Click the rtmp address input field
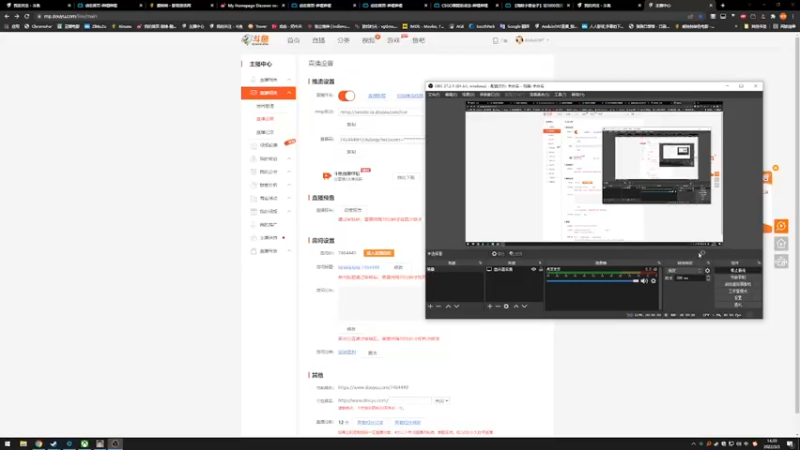The width and height of the screenshot is (800, 450). click(380, 112)
